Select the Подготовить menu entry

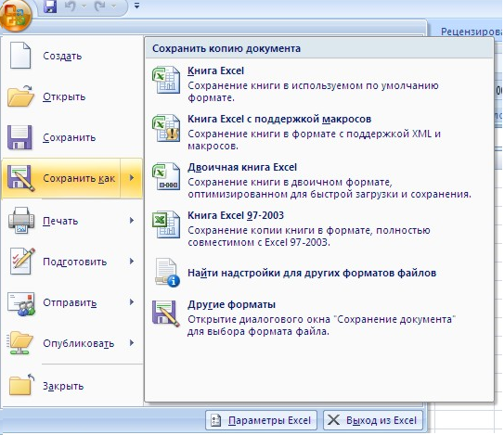(x=72, y=262)
